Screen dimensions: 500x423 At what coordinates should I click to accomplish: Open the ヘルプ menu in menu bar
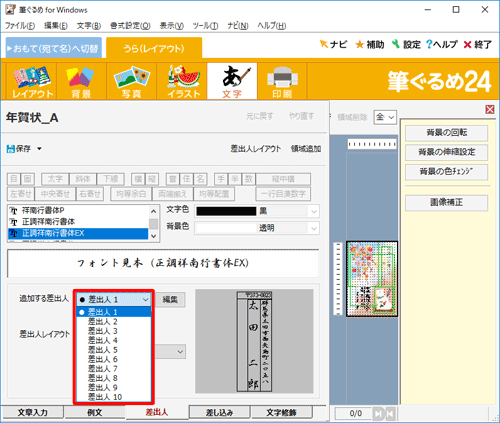pyautogui.click(x=271, y=26)
